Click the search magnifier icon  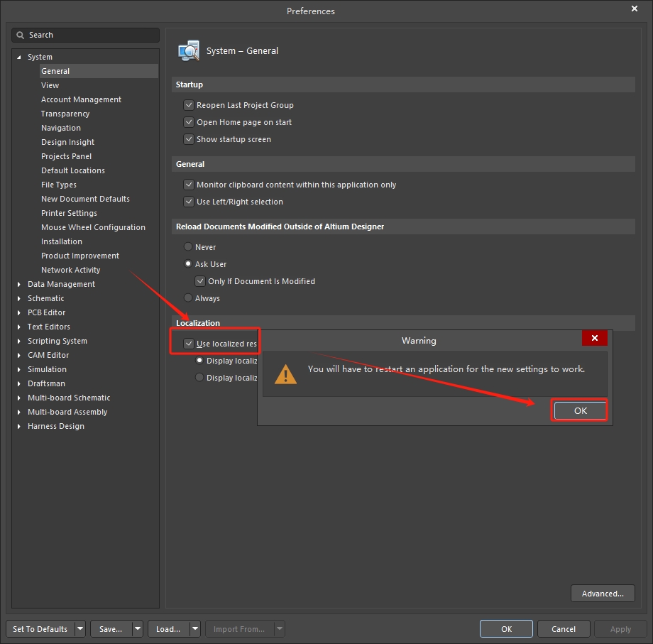20,35
